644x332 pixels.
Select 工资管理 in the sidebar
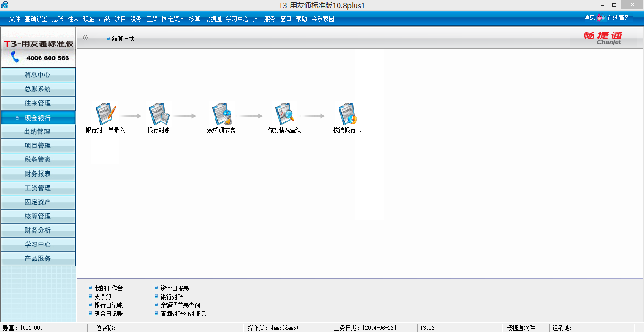click(x=38, y=188)
